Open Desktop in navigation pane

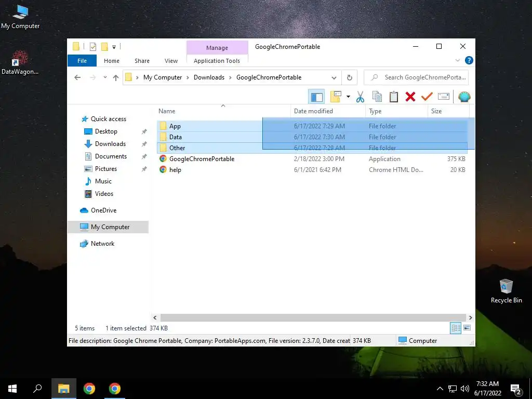(x=106, y=131)
